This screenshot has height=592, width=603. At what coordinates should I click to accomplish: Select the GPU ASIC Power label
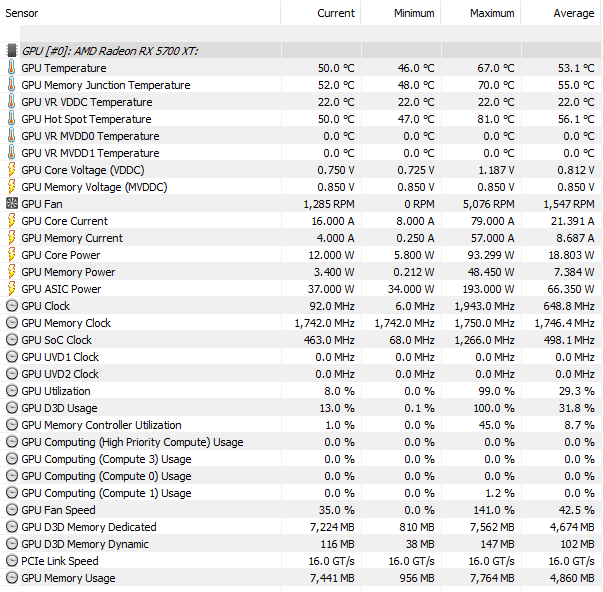coord(61,289)
